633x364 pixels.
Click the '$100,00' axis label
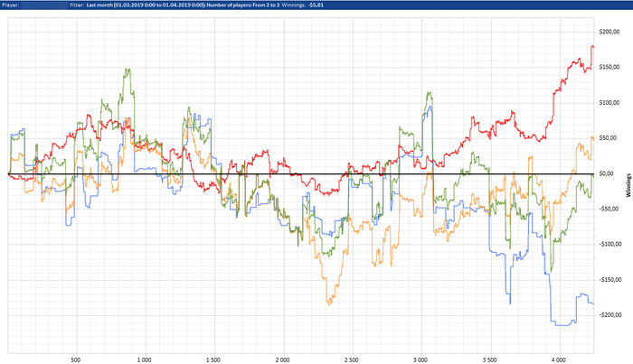[609, 103]
